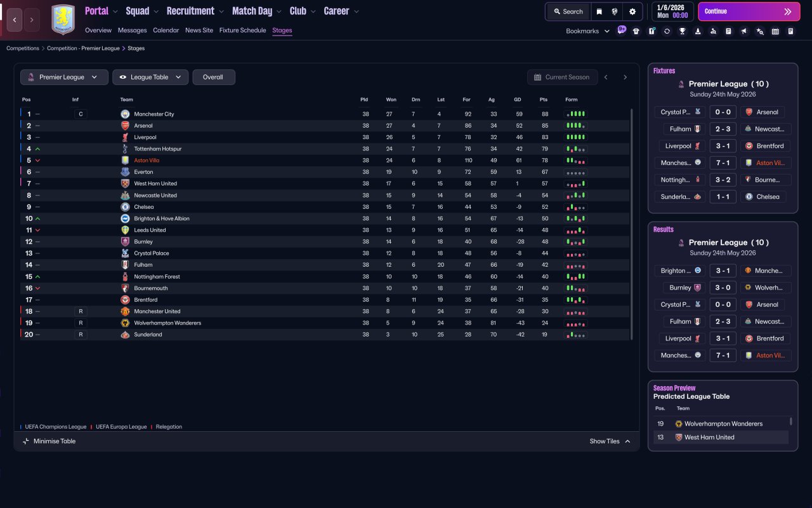Click the Current Season button

coord(562,77)
